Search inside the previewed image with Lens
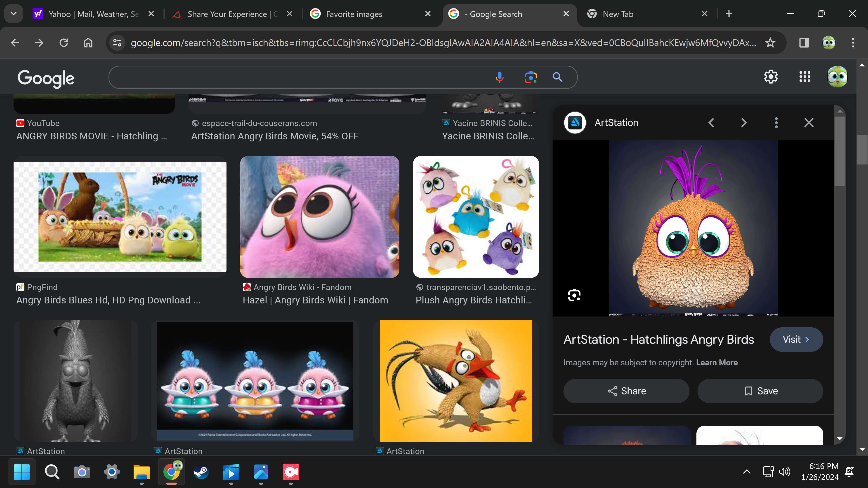868x488 pixels. [574, 295]
